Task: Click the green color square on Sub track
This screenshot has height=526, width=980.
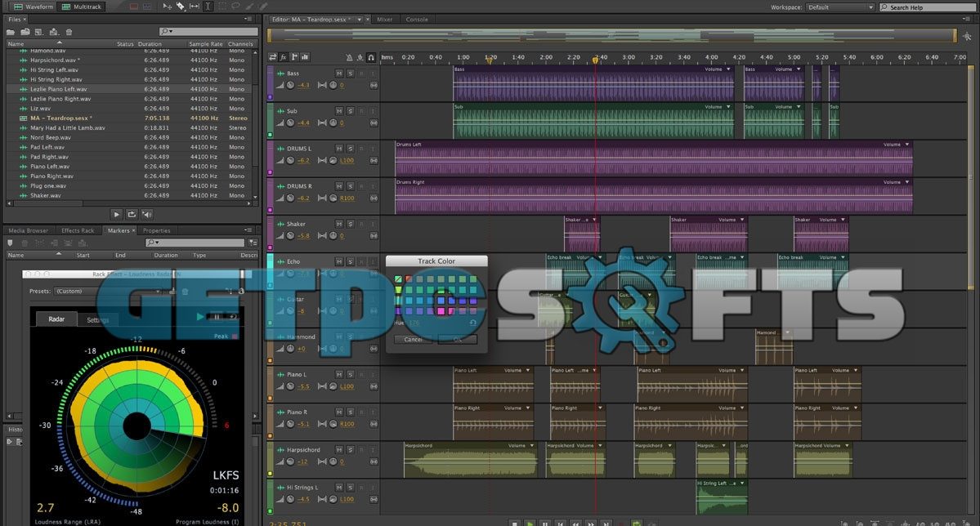Action: (x=270, y=134)
